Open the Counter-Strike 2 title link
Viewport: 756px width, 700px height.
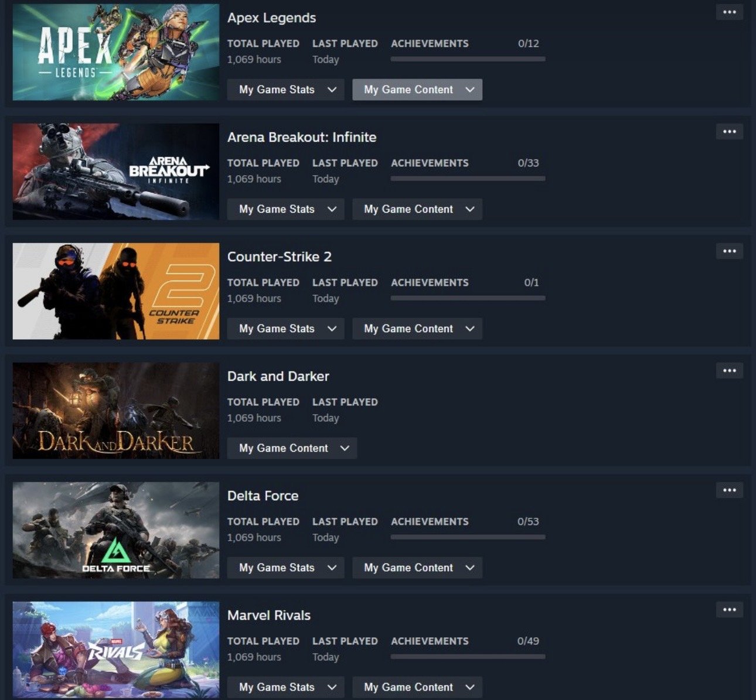[280, 257]
